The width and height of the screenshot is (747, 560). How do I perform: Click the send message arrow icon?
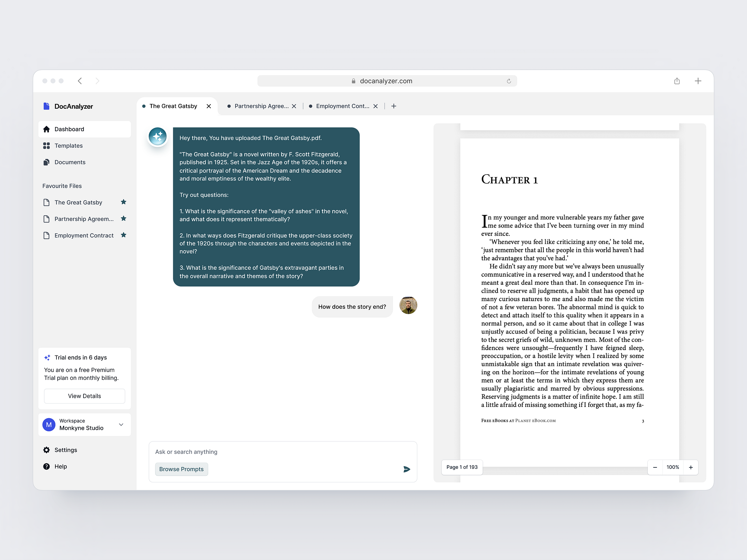click(408, 470)
